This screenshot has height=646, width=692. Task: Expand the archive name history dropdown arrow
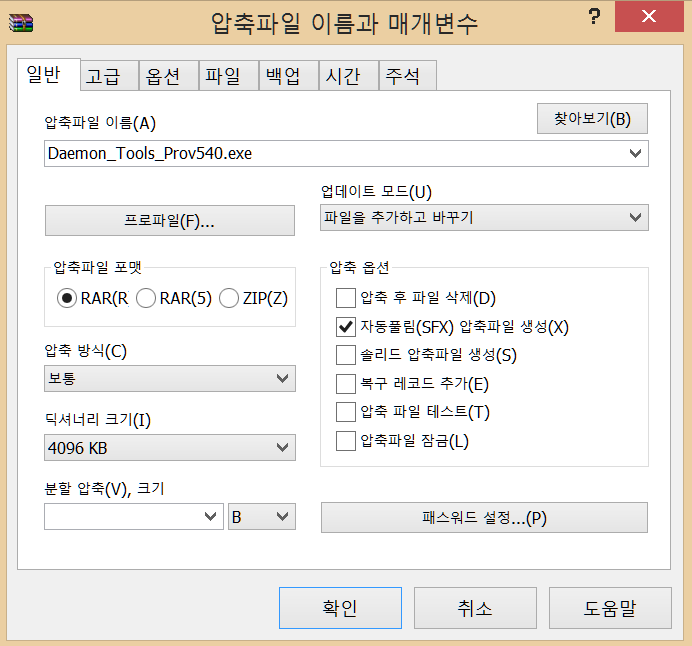pos(636,154)
